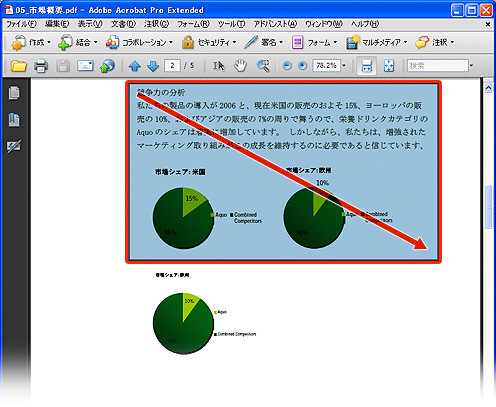Image resolution: width=496 pixels, height=407 pixels.
Task: Click the Print icon in toolbar
Action: pos(41,66)
